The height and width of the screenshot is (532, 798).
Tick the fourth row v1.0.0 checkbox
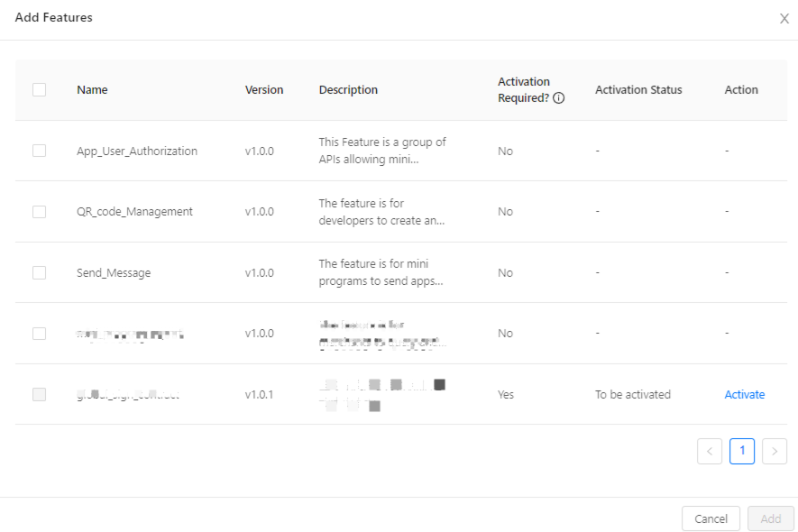39,333
